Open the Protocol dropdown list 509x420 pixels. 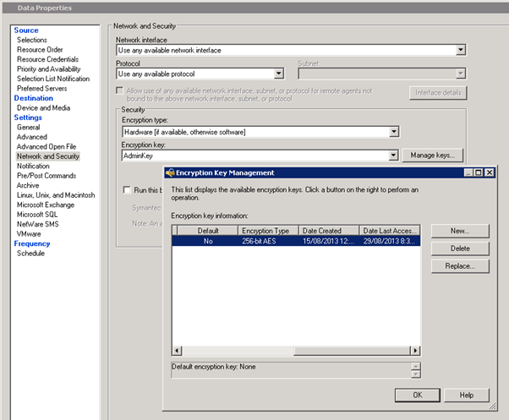pos(287,74)
